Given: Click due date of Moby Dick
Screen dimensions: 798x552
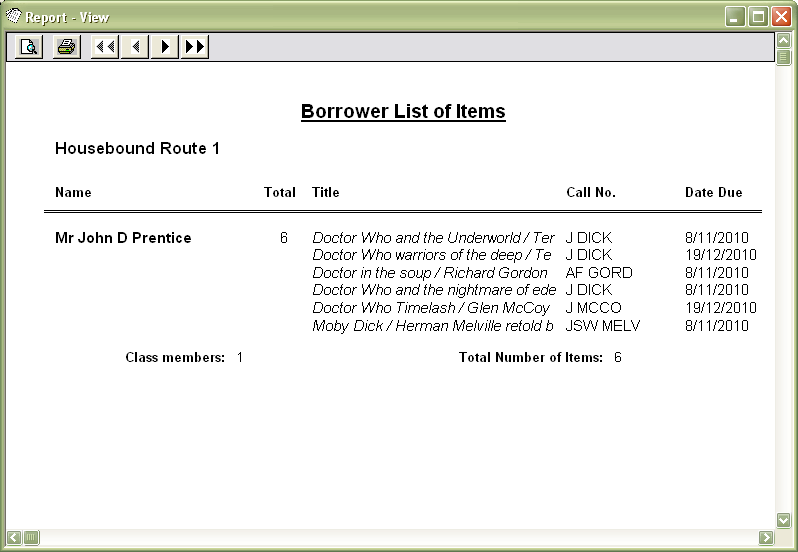Looking at the screenshot, I should coord(717,326).
